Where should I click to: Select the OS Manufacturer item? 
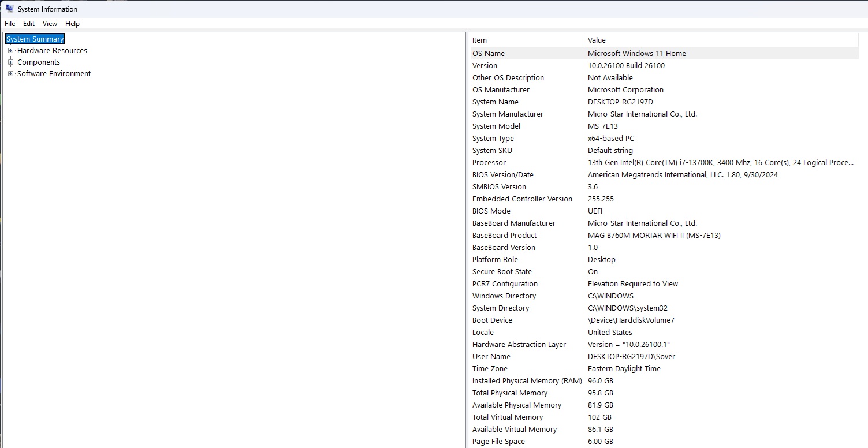pos(501,89)
